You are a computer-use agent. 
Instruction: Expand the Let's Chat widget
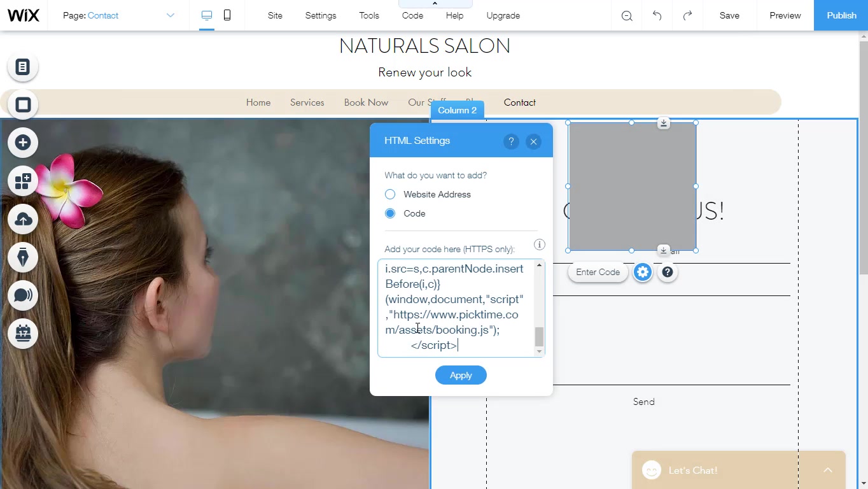(x=827, y=470)
